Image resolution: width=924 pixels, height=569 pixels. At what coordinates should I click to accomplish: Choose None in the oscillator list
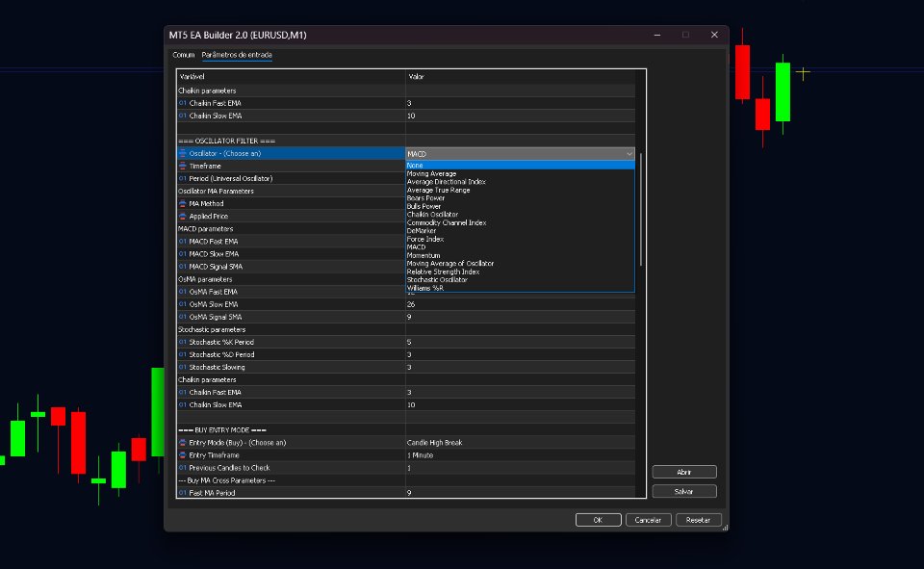tap(520, 166)
